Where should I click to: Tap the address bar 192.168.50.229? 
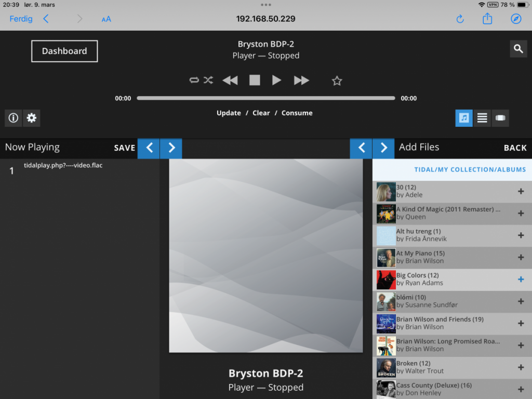click(x=265, y=19)
